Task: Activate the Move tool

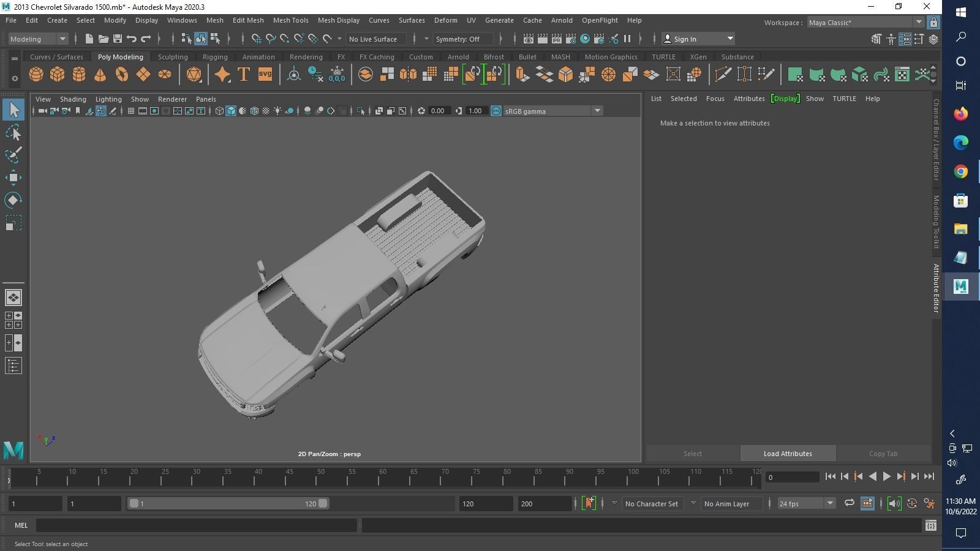Action: click(x=13, y=178)
